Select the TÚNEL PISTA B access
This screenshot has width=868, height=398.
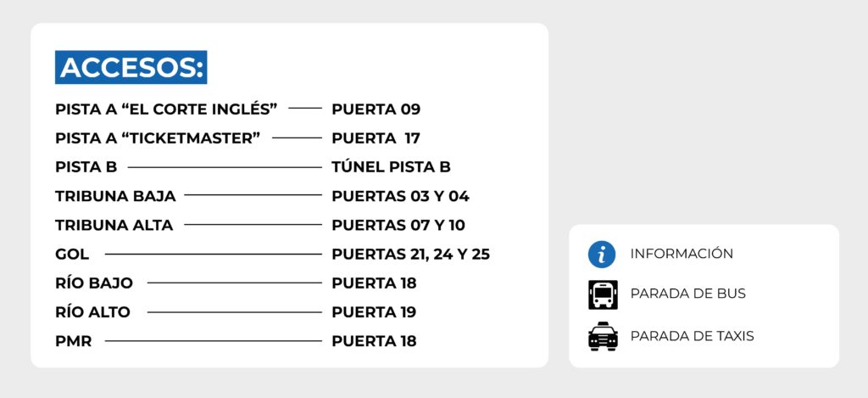pyautogui.click(x=391, y=167)
